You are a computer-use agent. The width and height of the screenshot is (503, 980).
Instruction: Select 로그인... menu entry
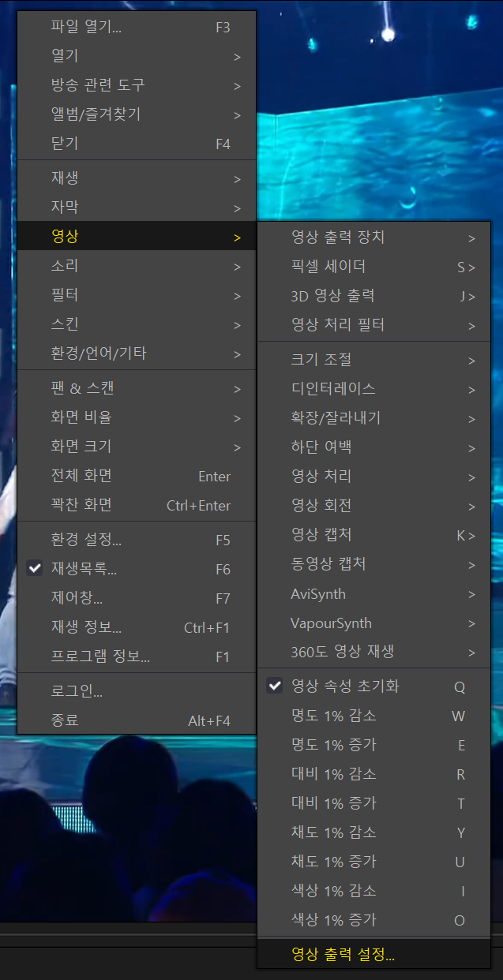137,691
